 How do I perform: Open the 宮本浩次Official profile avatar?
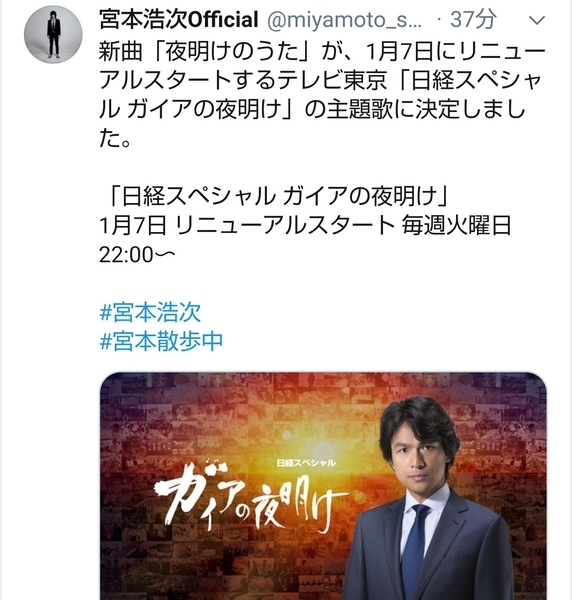53,34
